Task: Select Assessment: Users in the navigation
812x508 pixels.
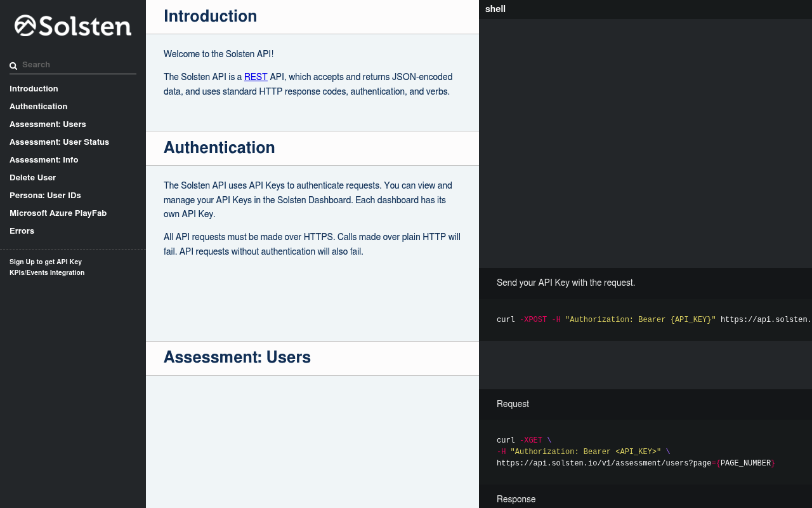Action: click(x=48, y=124)
